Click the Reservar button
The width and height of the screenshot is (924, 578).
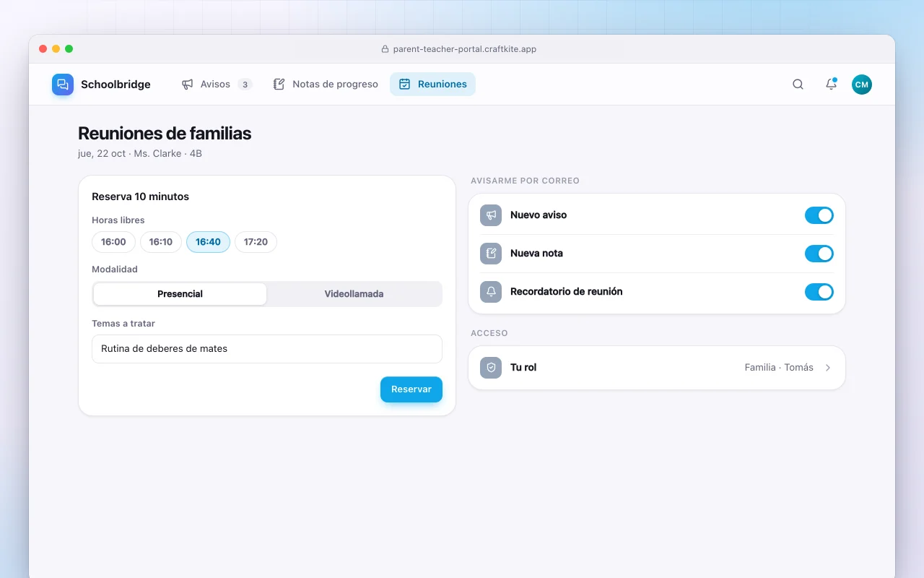pos(411,389)
